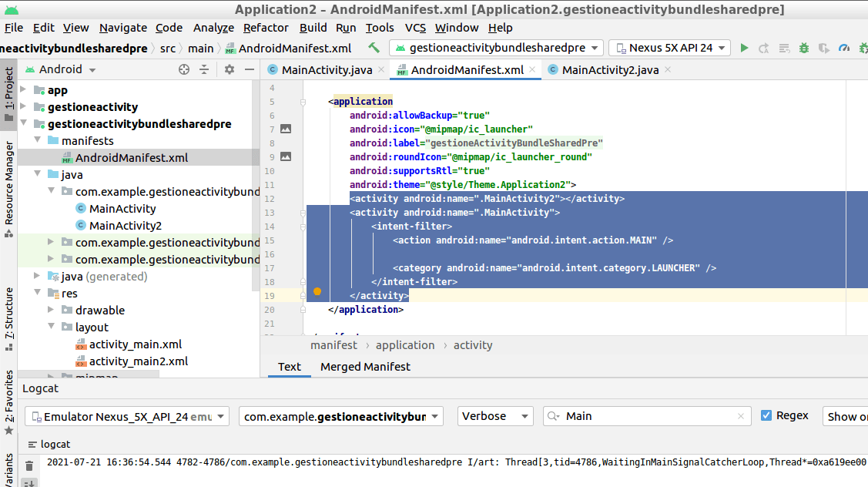This screenshot has width=868, height=487.
Task: Open the Show only filter dropdown at right
Action: click(846, 416)
